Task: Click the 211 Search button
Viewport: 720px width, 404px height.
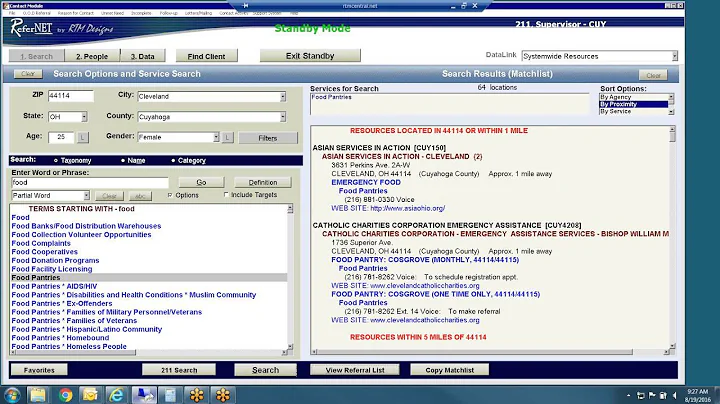Action: [x=179, y=370]
